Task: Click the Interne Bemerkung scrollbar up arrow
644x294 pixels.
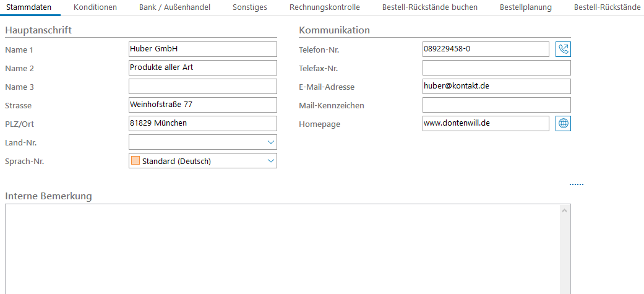Action: (x=564, y=211)
